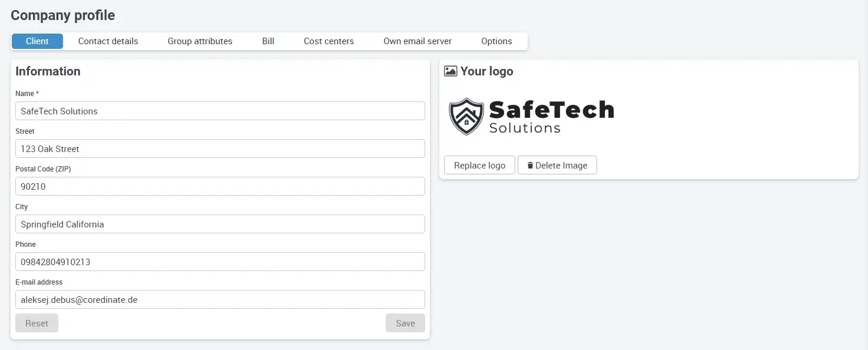Click the E-mail address input field
The height and width of the screenshot is (350, 868).
(x=220, y=299)
